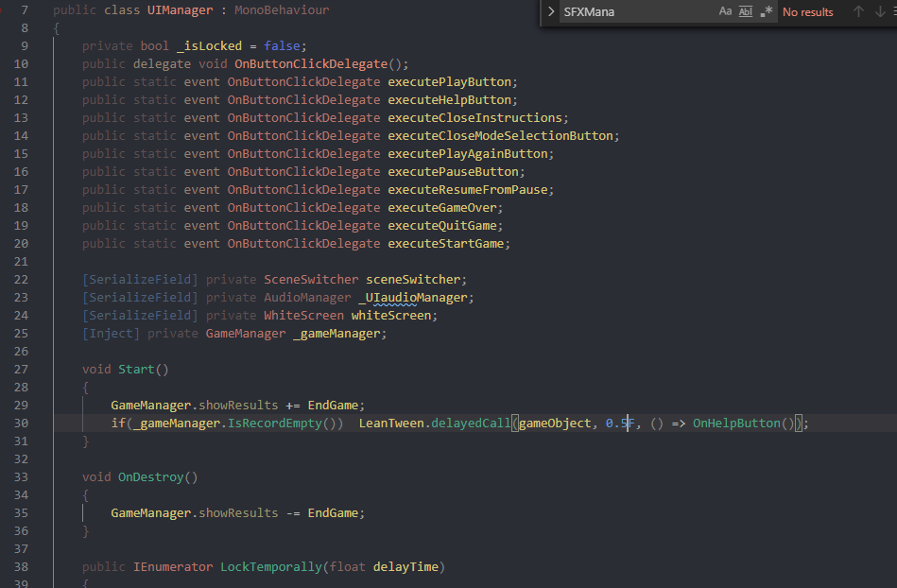Viewport: 897px width, 588px height.
Task: Go to previous match arrow
Action: coord(858,11)
